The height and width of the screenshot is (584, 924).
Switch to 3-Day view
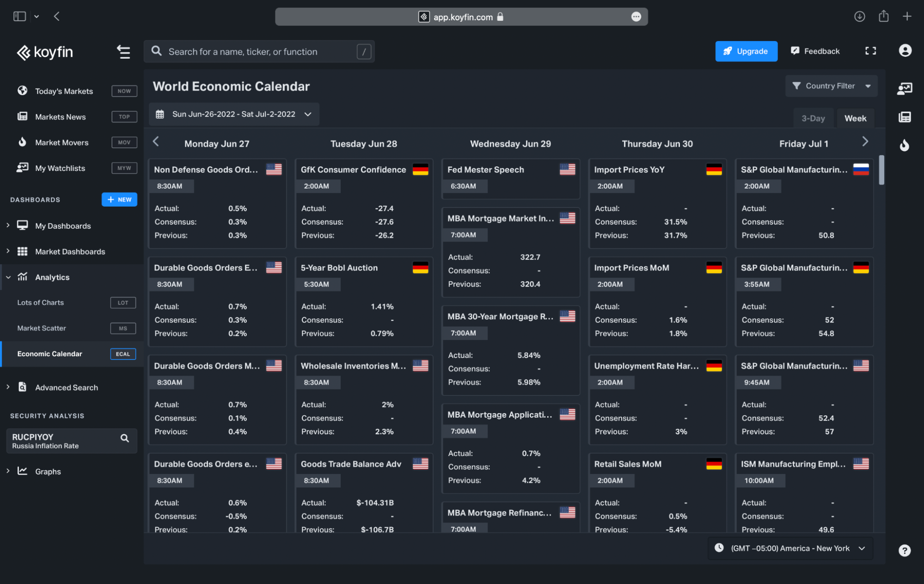(x=813, y=118)
